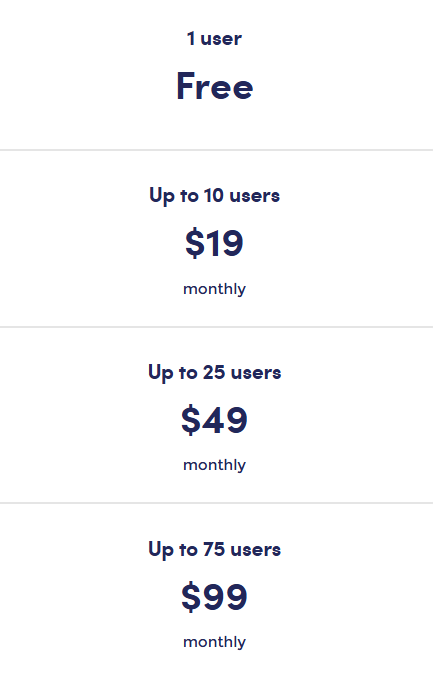Click "monthly" under the $19 price
The height and width of the screenshot is (673, 433).
point(214,289)
